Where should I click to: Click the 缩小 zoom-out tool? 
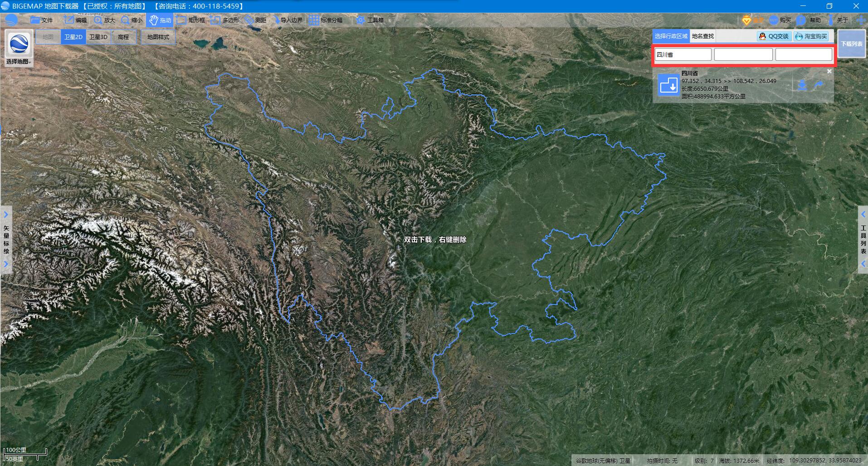pos(132,20)
